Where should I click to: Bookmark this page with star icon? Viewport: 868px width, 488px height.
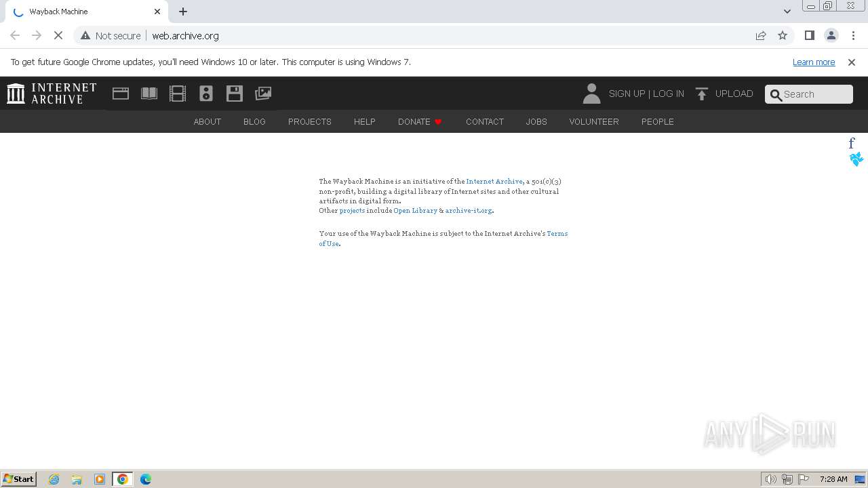[x=783, y=35]
